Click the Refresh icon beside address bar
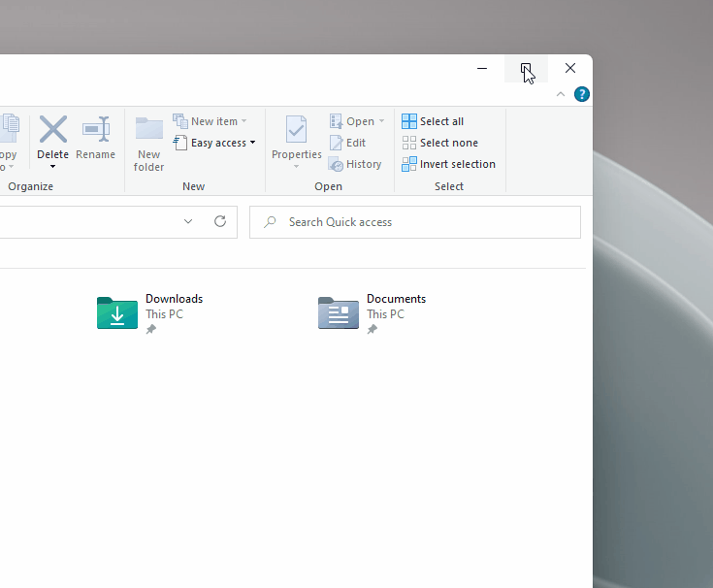The height and width of the screenshot is (588, 713). point(220,221)
